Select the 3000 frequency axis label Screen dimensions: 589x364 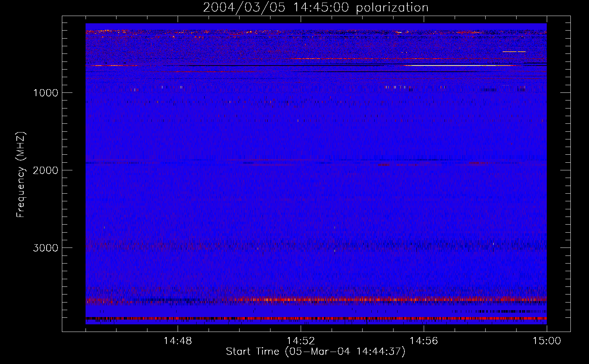46,248
